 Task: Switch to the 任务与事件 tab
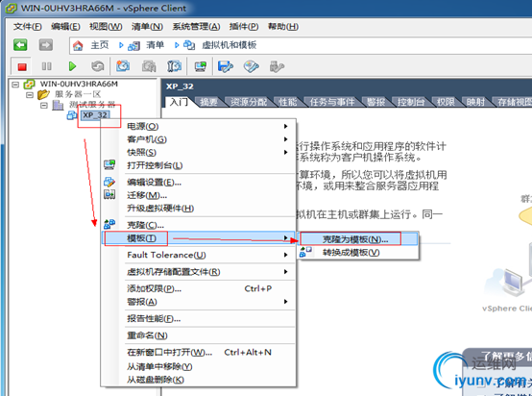point(332,102)
